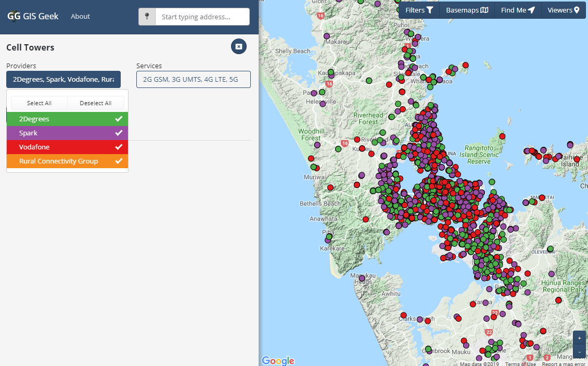588x366 pixels.
Task: Zoom in on the map
Action: coord(579,338)
